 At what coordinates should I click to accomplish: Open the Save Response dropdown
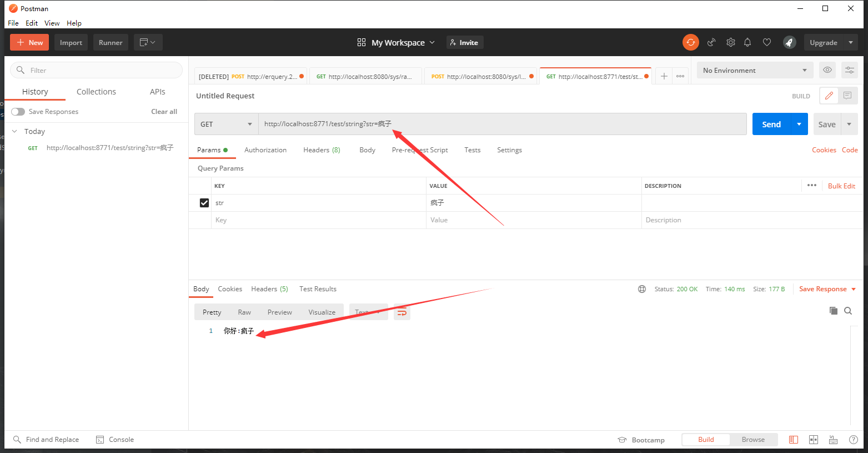point(827,289)
